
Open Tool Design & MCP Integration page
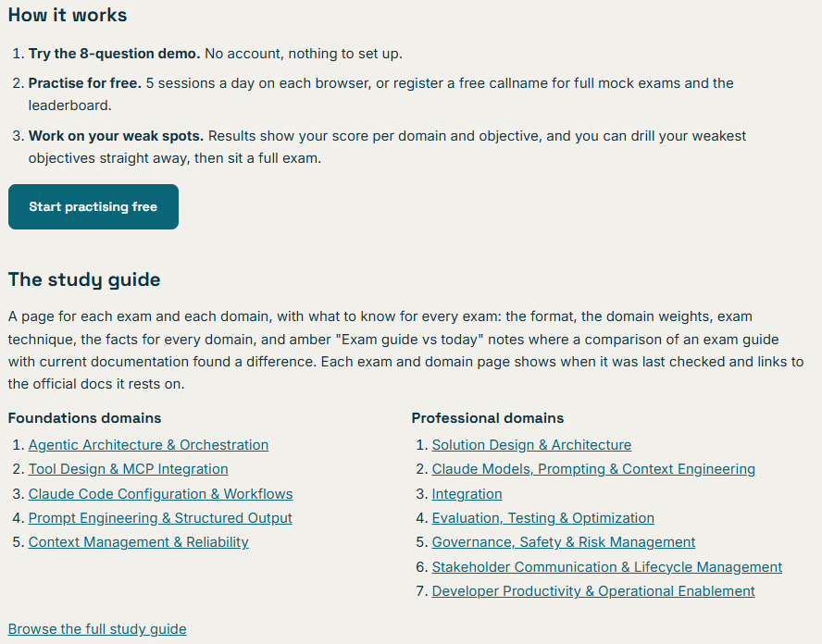click(x=128, y=469)
